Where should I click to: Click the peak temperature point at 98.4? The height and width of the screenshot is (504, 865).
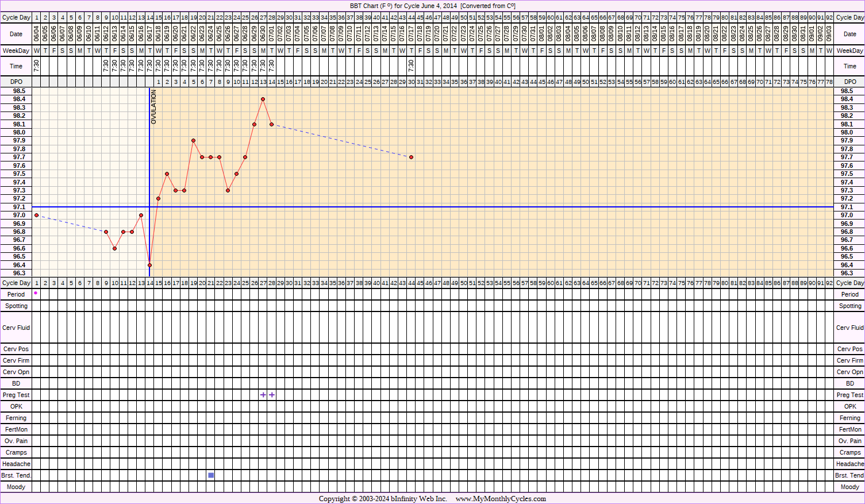pos(263,99)
